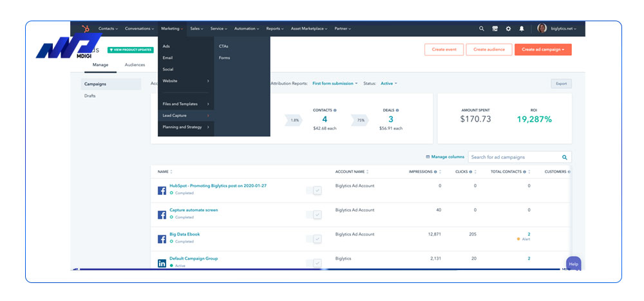The height and width of the screenshot is (301, 644).
Task: Click magnifier icon in ad campaigns search
Action: click(565, 157)
